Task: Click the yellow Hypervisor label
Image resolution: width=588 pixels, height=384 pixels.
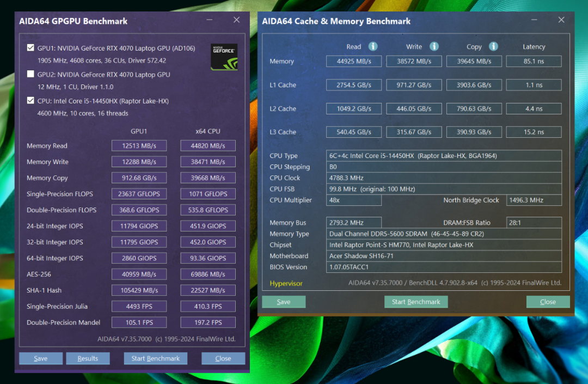Action: click(x=286, y=283)
